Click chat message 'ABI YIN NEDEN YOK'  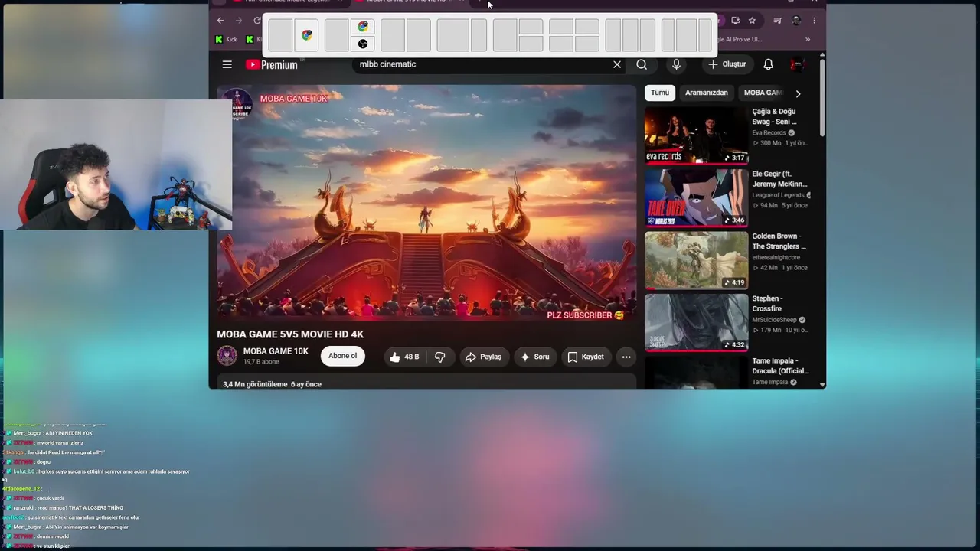click(x=69, y=433)
